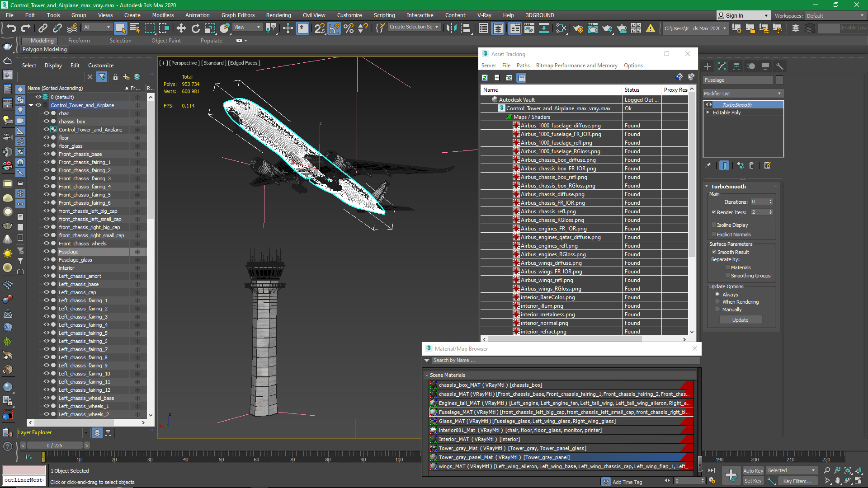Click the Search by Name material field

coord(565,361)
